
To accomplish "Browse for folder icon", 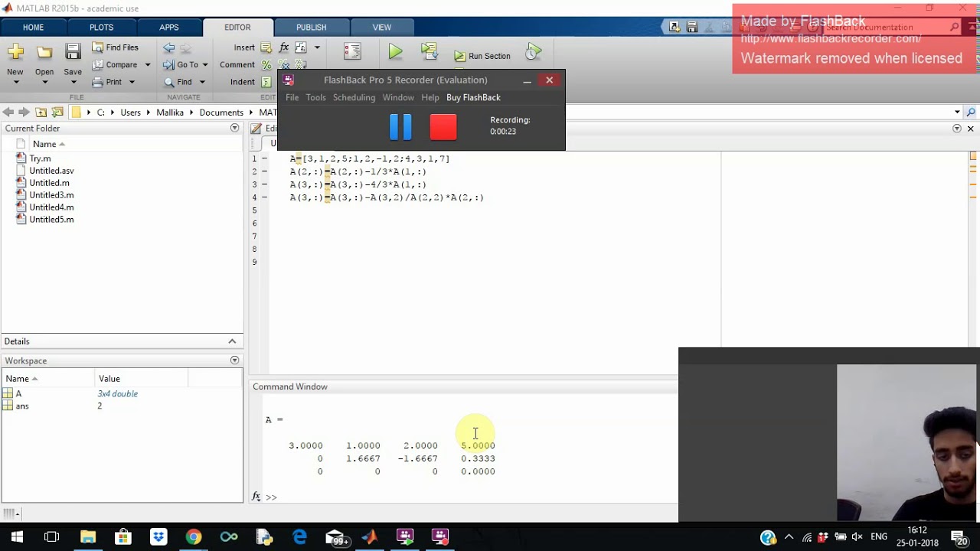I will click(x=57, y=112).
